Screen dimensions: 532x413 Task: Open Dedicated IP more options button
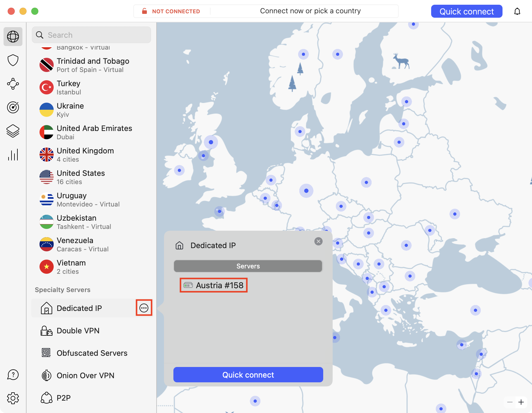[x=144, y=308]
